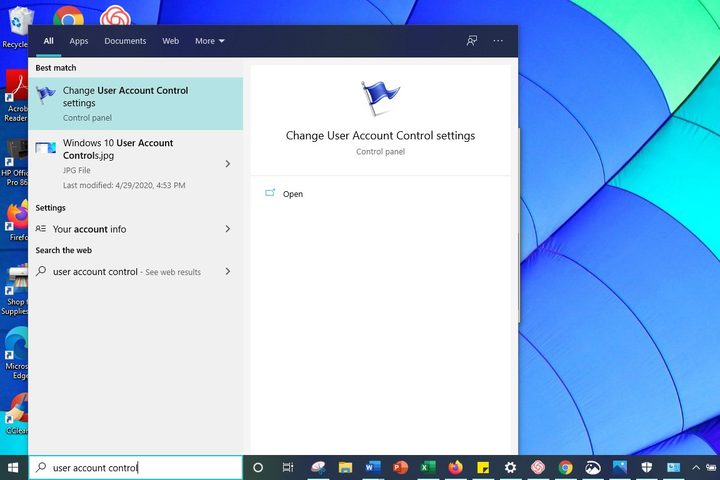Open Chrome from the taskbar
The height and width of the screenshot is (480, 720).
click(x=566, y=468)
